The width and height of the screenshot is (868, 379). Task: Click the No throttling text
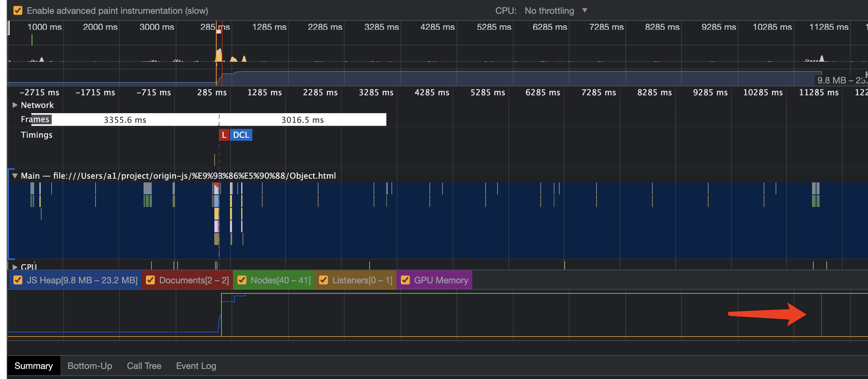(x=549, y=10)
